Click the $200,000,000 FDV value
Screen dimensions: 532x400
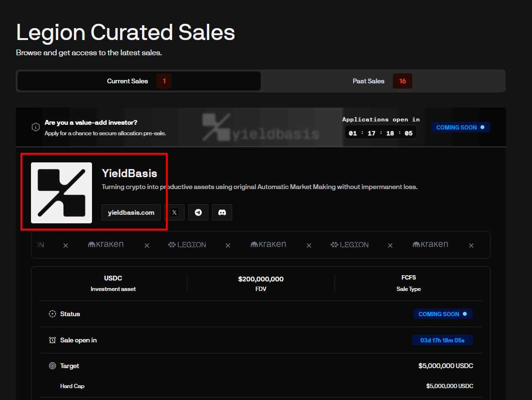tap(261, 279)
